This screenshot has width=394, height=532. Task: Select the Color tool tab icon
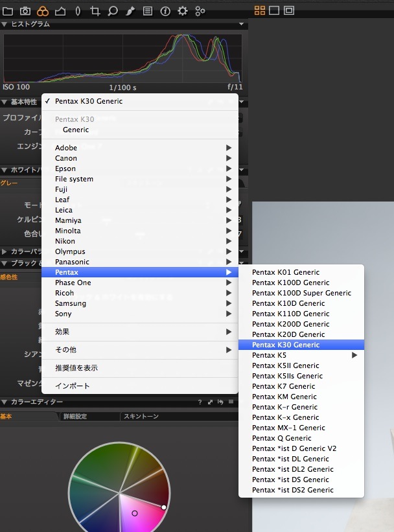(x=42, y=11)
